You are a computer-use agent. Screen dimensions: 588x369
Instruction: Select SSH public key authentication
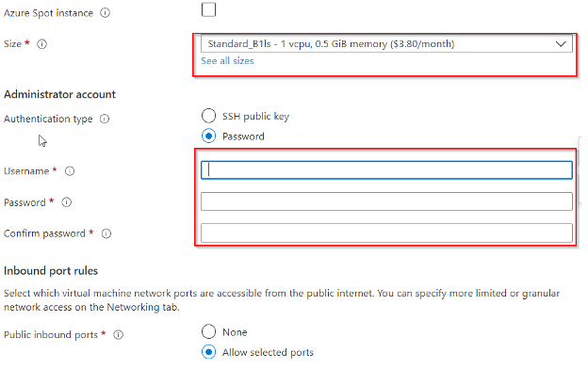point(208,116)
